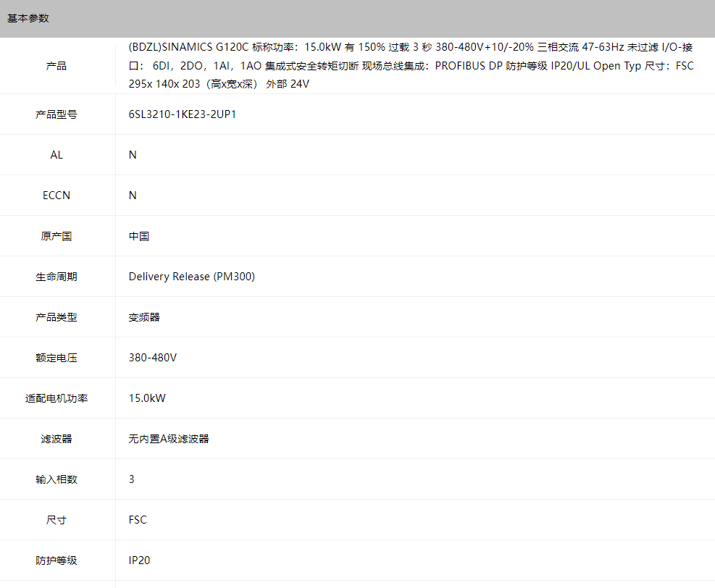The image size is (715, 588).
Task: Select Delivery Release (PM300) value
Action: 192,277
